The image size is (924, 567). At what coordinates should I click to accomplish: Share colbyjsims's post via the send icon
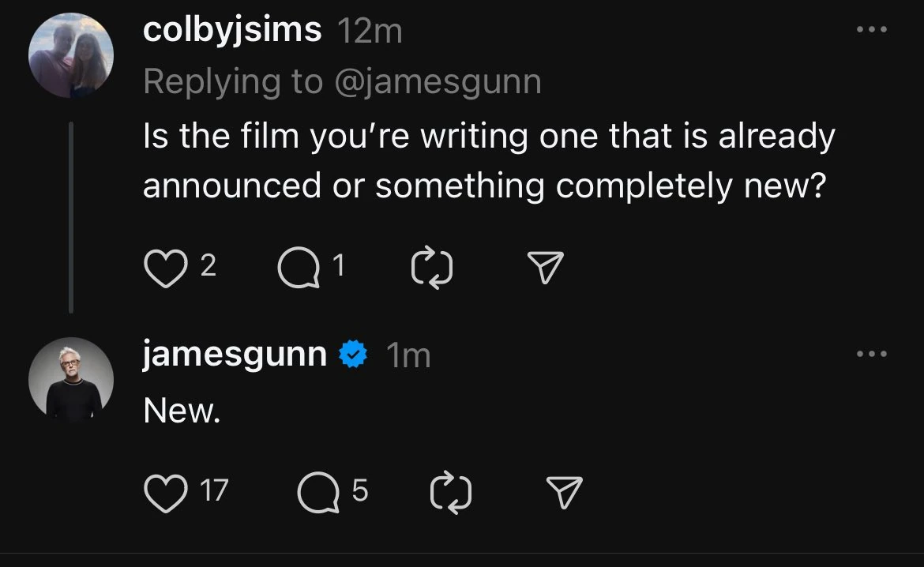pos(544,268)
